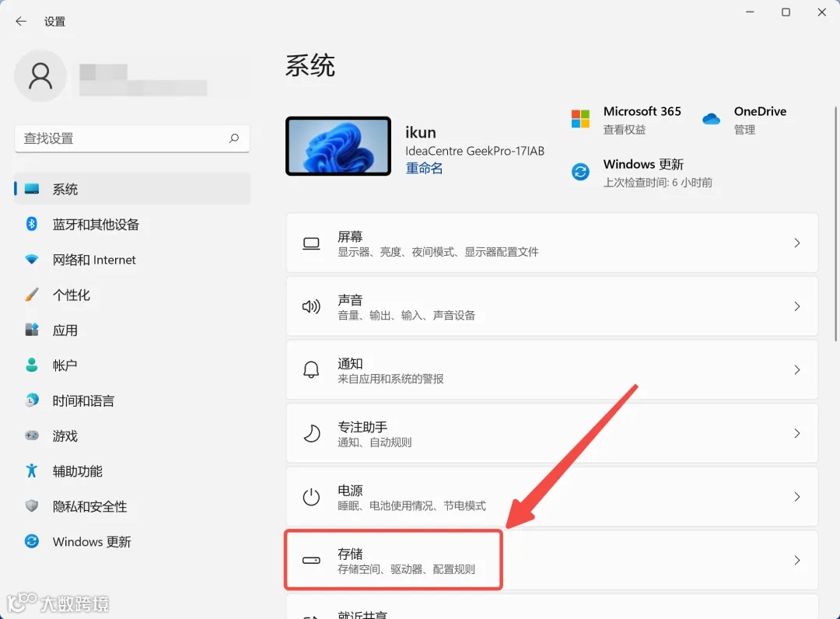Open 存储 using its right chevron
Screen dimensions: 840x619
(797, 560)
